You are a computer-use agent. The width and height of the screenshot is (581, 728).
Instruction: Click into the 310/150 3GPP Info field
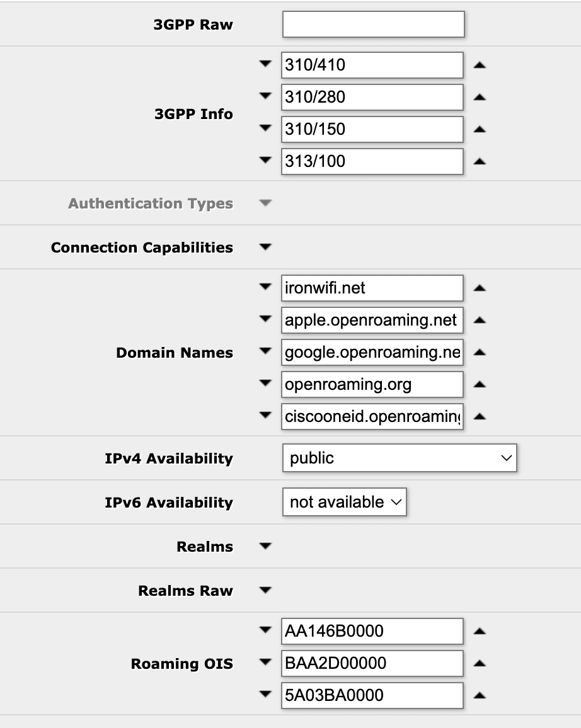(372, 129)
